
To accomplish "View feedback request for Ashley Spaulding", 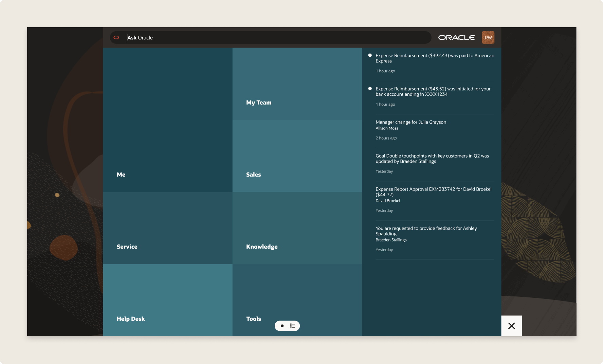I will tap(426, 231).
